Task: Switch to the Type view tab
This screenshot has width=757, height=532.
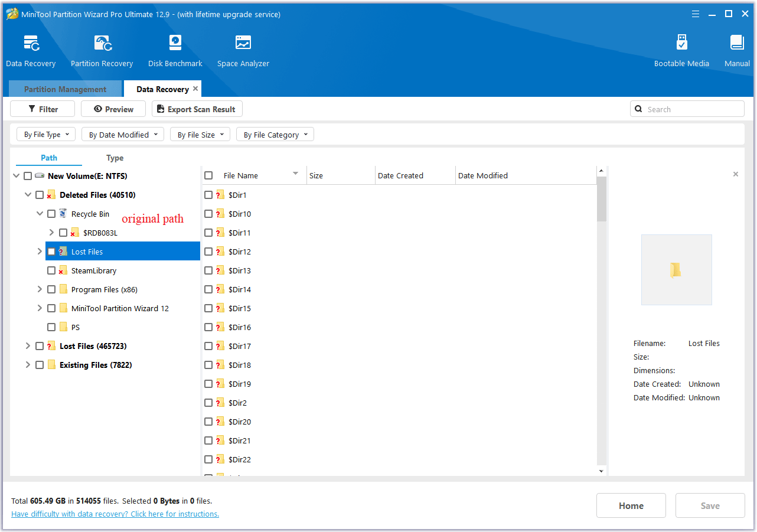Action: click(x=115, y=158)
